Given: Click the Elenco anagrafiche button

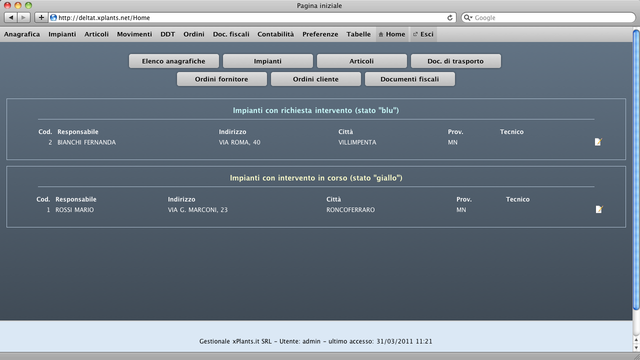Looking at the screenshot, I should [174, 61].
